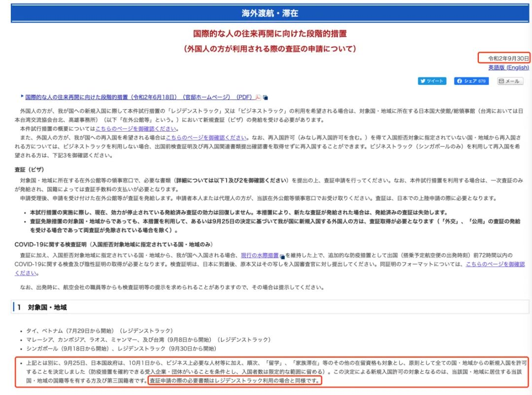Click the red title 国際的な人の往来再開に向けた段階的措置
This screenshot has width=532, height=395.
[x=269, y=34]
